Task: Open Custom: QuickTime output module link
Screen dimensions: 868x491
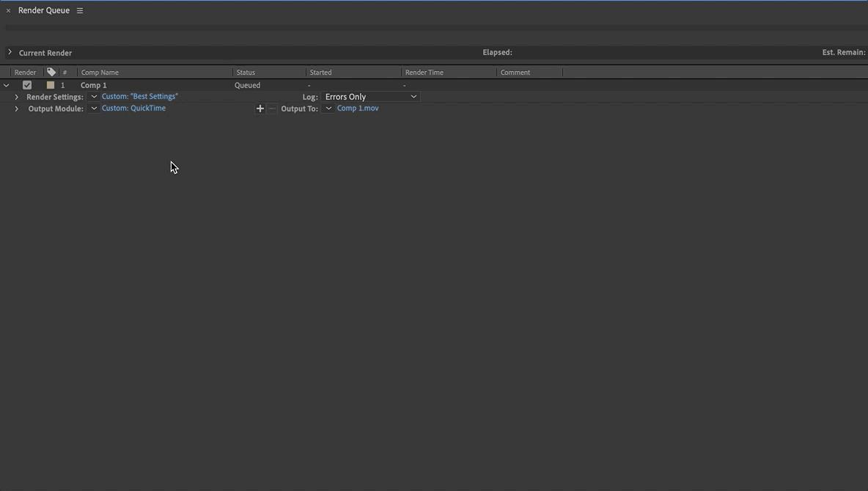Action: coord(133,108)
